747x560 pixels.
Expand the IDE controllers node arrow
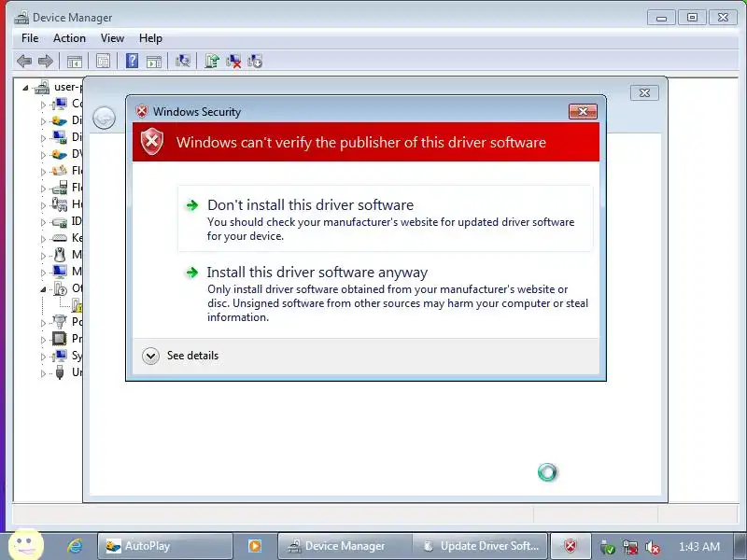coord(43,222)
